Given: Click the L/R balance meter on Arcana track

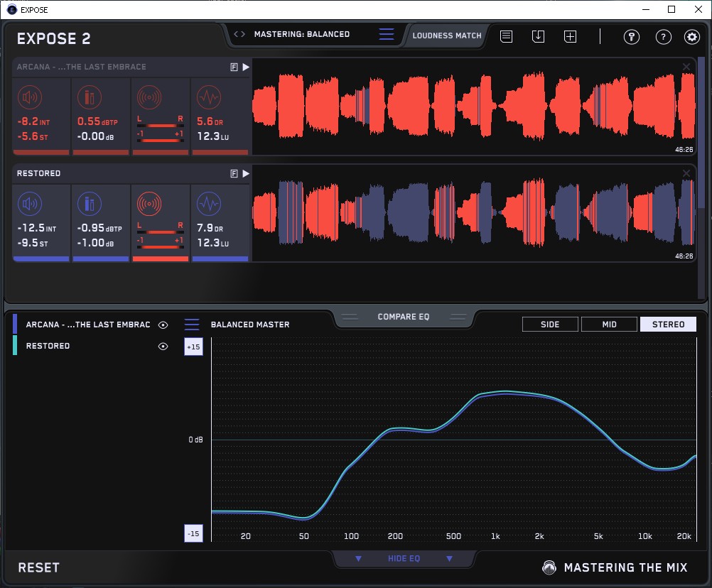Looking at the screenshot, I should tap(161, 122).
